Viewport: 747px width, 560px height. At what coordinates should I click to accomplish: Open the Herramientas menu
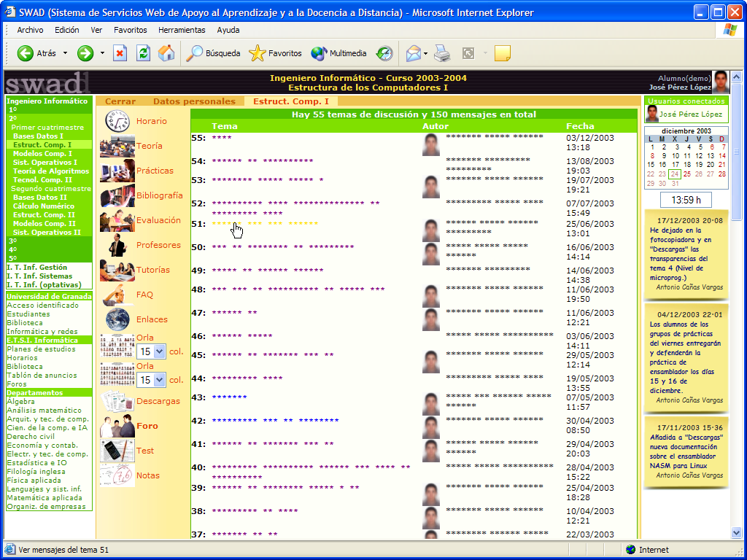coord(182,30)
